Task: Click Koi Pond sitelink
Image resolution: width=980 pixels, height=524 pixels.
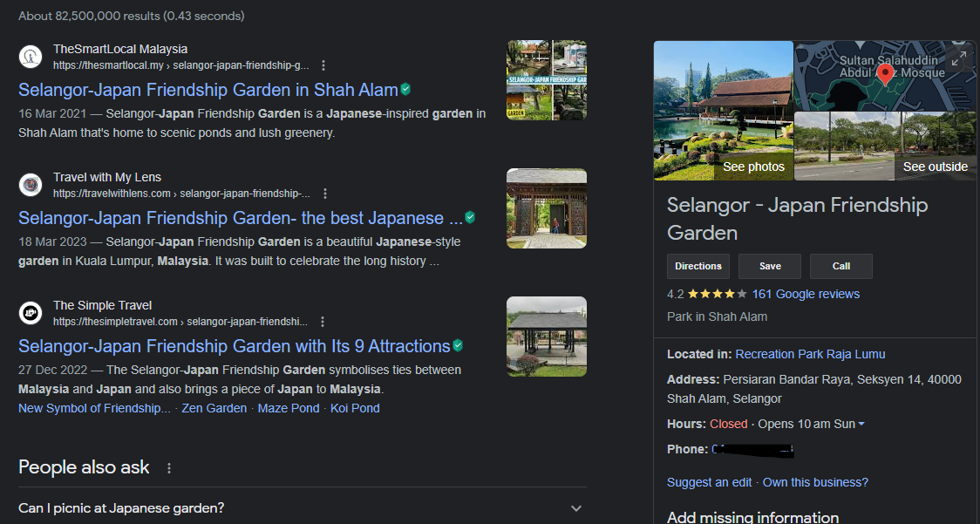Action: 355,408
